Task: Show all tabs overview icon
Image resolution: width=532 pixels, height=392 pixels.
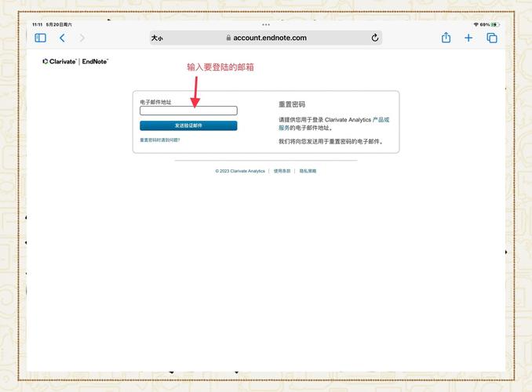Action: 492,38
